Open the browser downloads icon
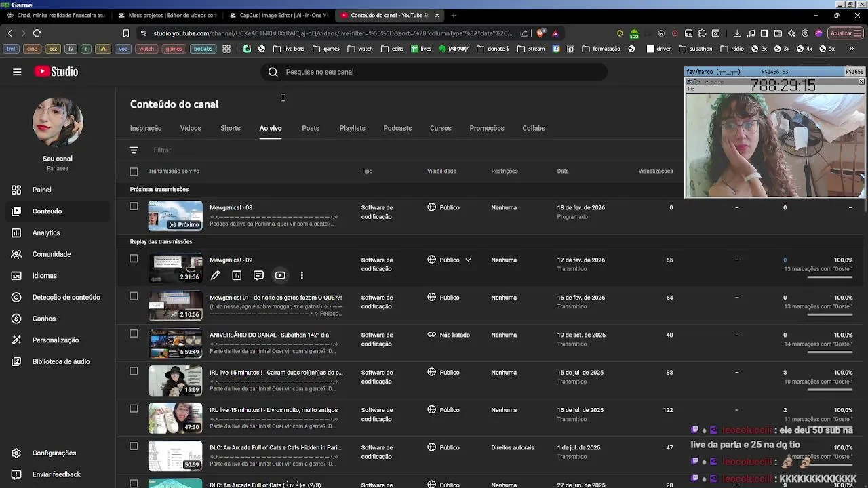Screen dimensions: 868x488 737,33
